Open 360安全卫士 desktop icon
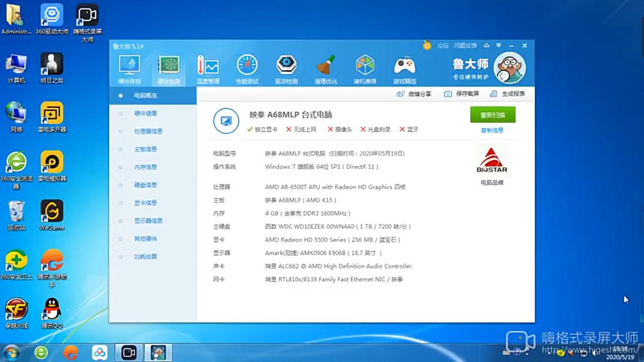Image resolution: width=644 pixels, height=362 pixels. pos(16,264)
